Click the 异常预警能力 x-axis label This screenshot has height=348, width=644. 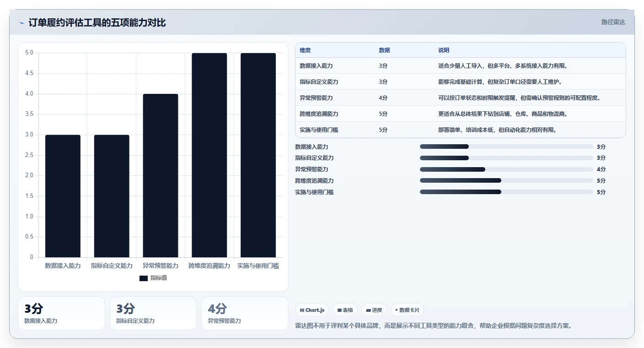coord(161,266)
